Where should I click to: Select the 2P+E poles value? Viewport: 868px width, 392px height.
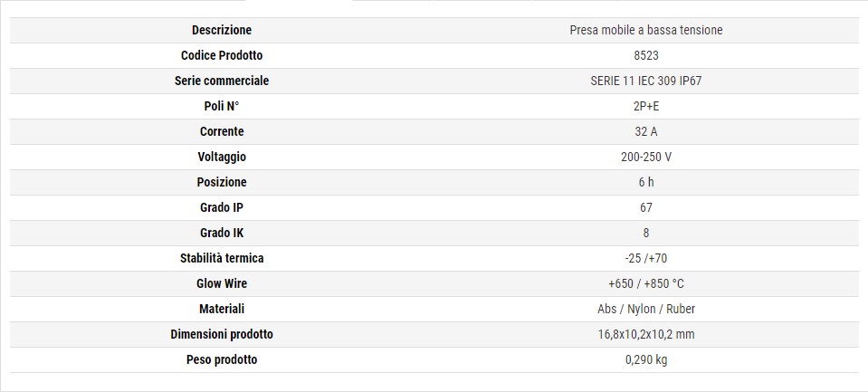tap(646, 106)
